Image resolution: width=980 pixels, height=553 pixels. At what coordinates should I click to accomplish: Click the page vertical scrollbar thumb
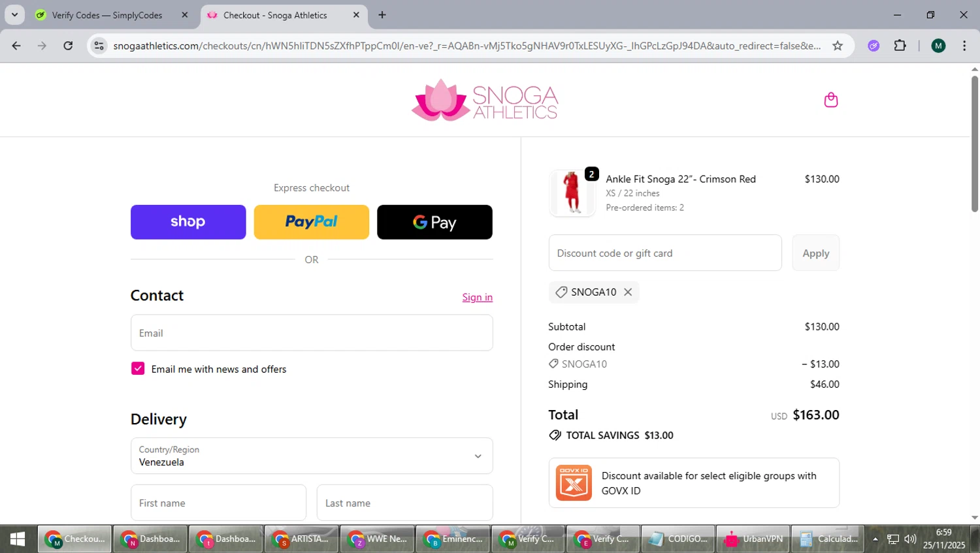pos(975,144)
